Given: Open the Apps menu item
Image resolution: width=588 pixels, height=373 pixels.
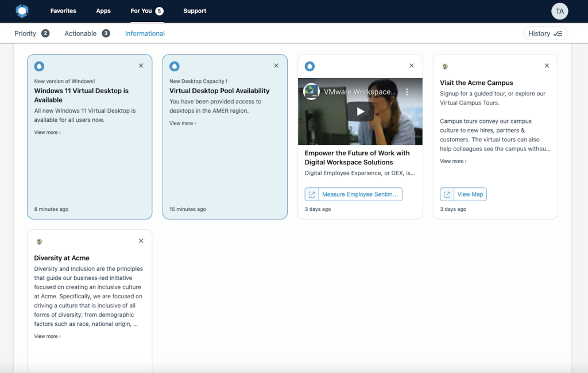Looking at the screenshot, I should pos(103,11).
